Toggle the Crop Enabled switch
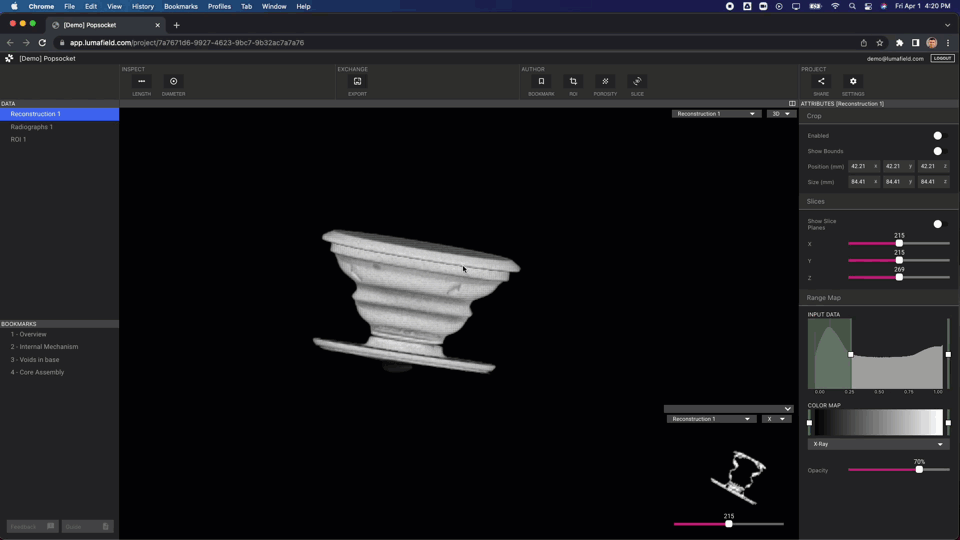 click(937, 136)
